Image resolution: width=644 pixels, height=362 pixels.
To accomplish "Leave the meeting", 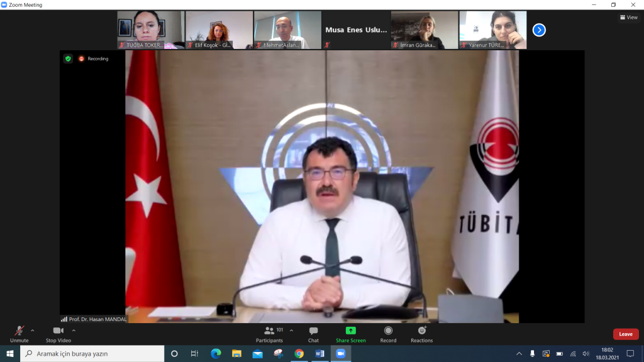I will 626,334.
